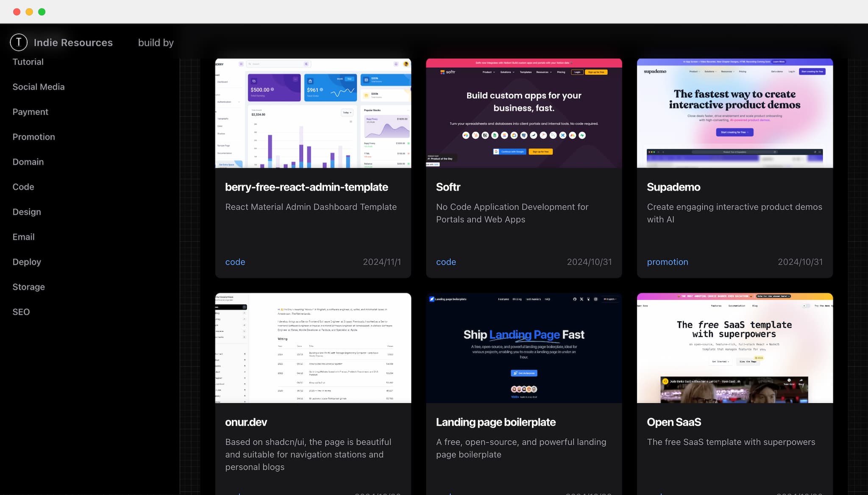
Task: Select Social Media category
Action: (x=39, y=87)
